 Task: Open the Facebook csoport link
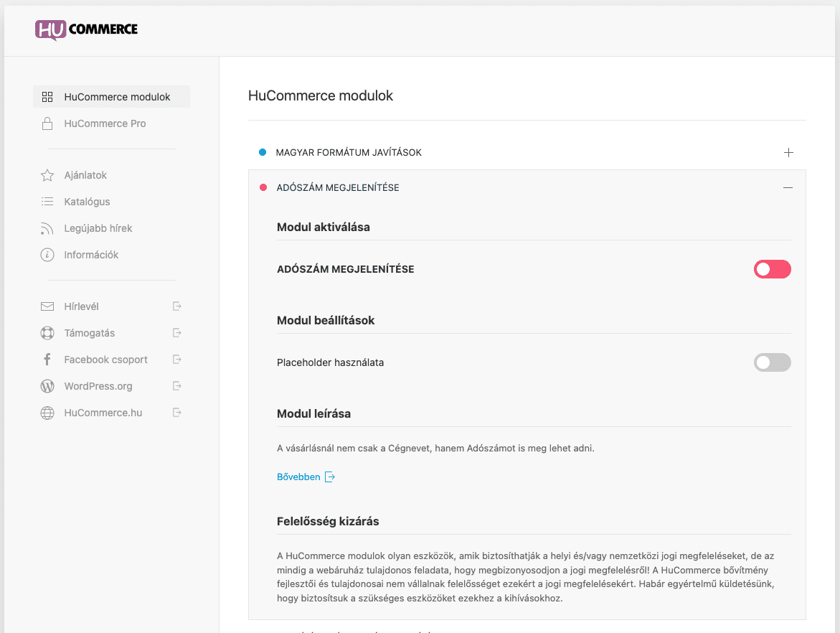[x=111, y=360]
